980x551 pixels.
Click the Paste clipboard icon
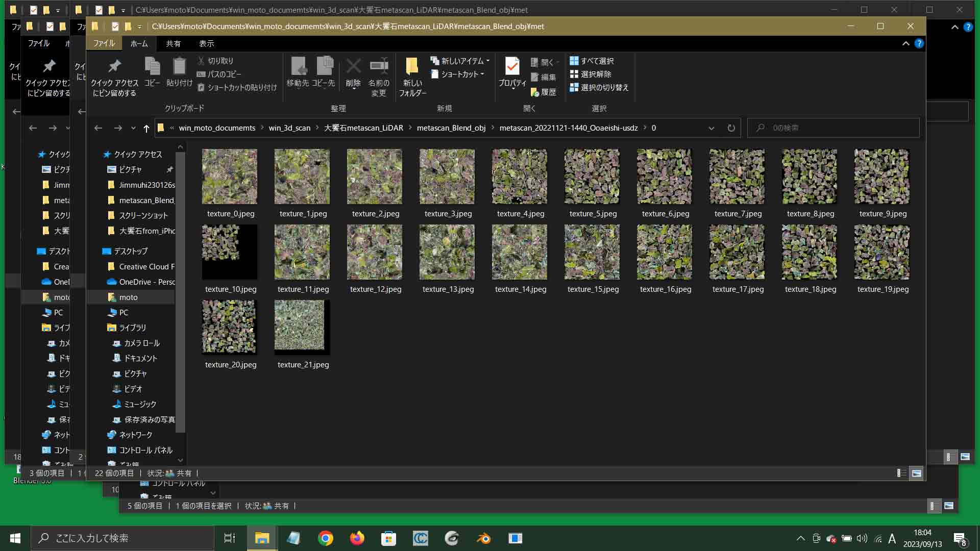click(179, 67)
